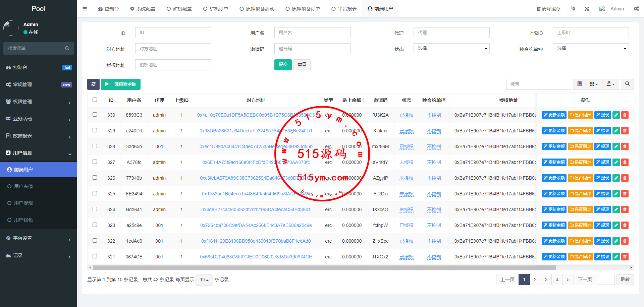Click the magnifier search icon in table toolbar
This screenshot has height=307, width=644.
click(x=627, y=84)
